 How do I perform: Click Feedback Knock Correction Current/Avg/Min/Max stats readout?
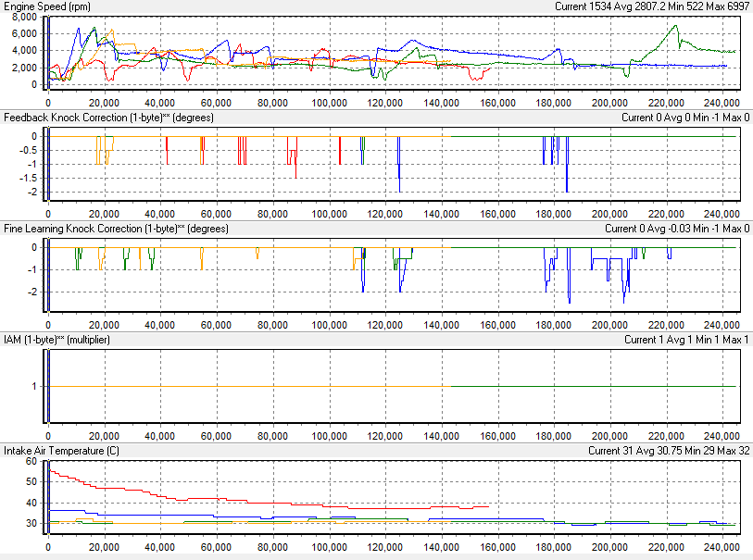pyautogui.click(x=685, y=118)
